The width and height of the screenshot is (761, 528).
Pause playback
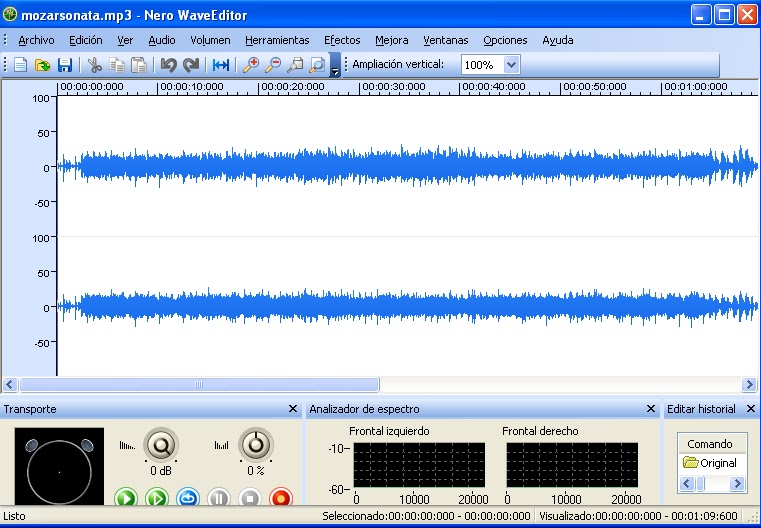219,498
